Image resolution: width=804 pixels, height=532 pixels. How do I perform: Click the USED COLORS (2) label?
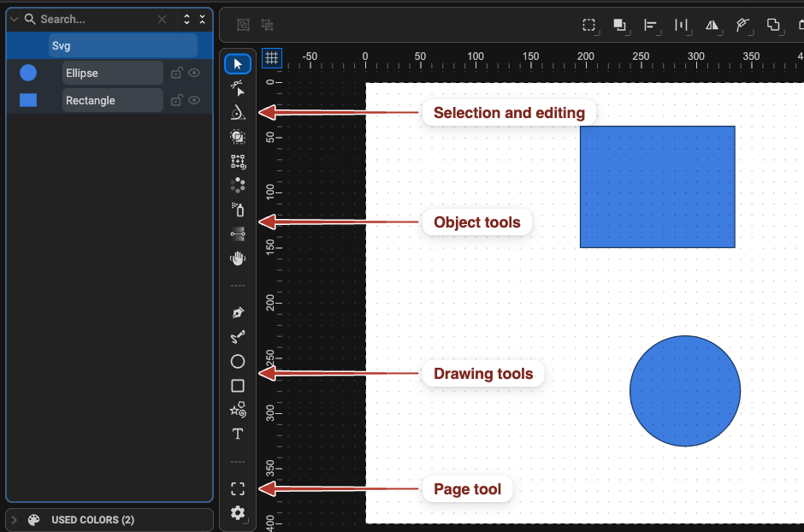pyautogui.click(x=93, y=520)
